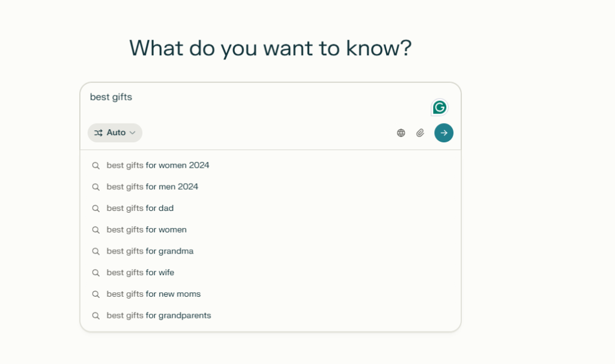
Task: Choose 'best gifts for grandparents' suggestion
Action: pyautogui.click(x=159, y=315)
